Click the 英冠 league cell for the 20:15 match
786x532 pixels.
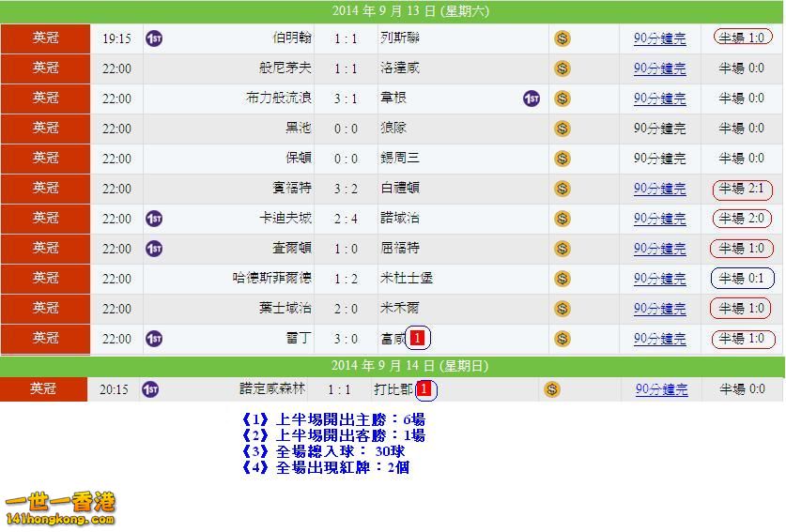pyautogui.click(x=43, y=388)
